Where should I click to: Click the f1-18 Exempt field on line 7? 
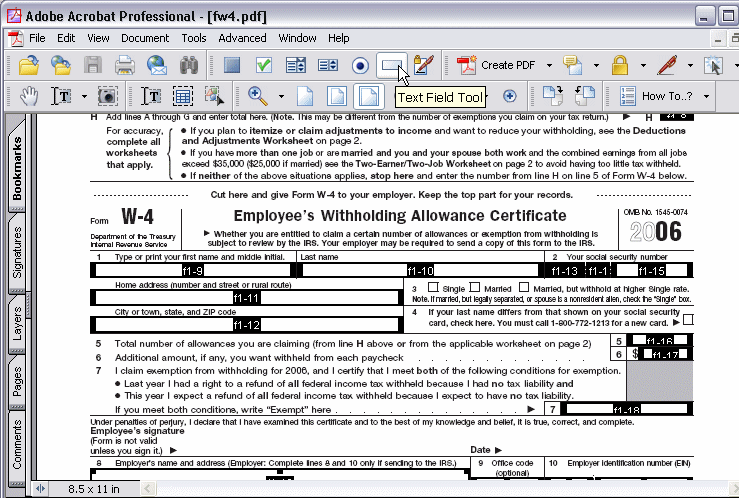tap(627, 408)
